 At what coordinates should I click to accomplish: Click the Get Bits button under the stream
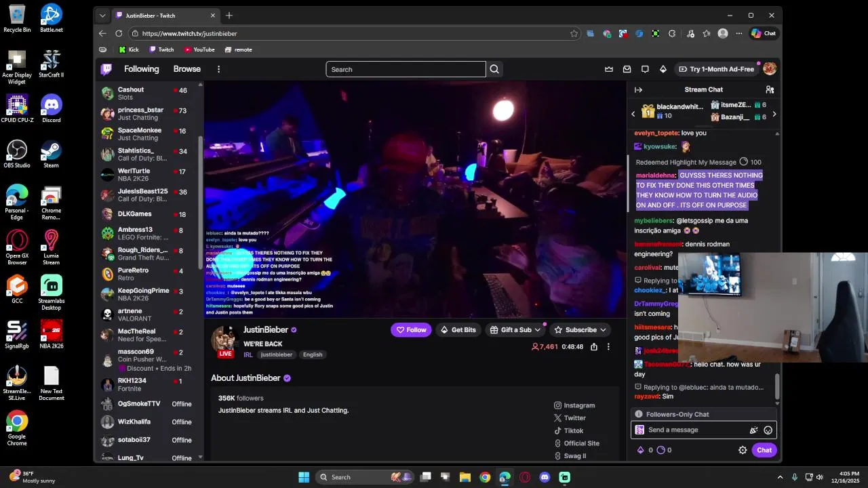458,330
